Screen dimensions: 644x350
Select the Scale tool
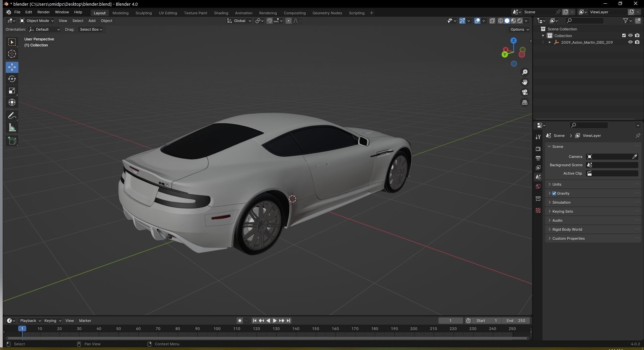(x=12, y=91)
